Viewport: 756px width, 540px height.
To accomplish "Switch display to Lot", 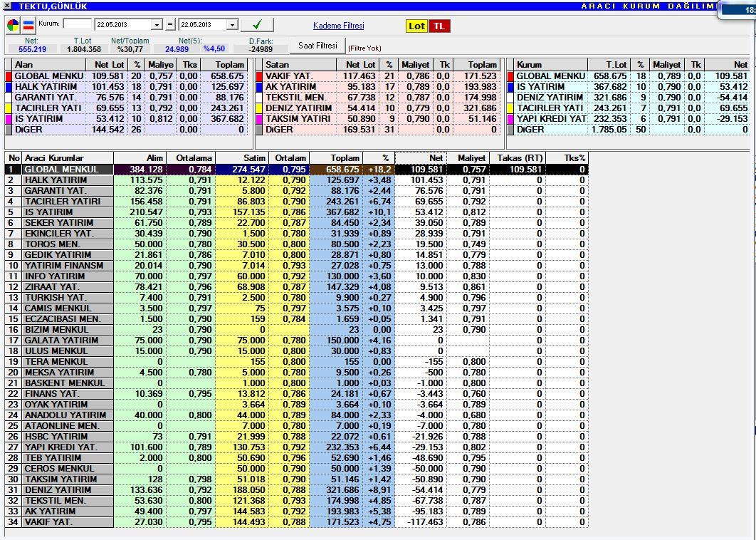I will (x=416, y=26).
